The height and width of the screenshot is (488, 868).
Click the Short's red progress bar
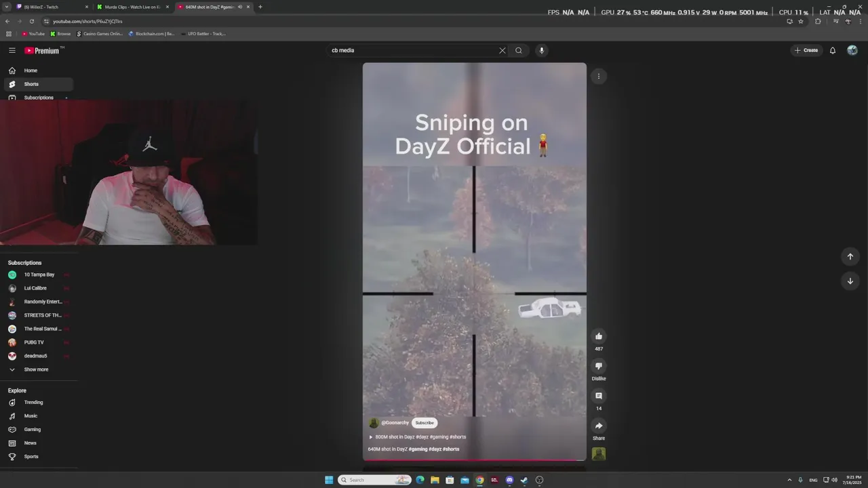click(x=475, y=460)
